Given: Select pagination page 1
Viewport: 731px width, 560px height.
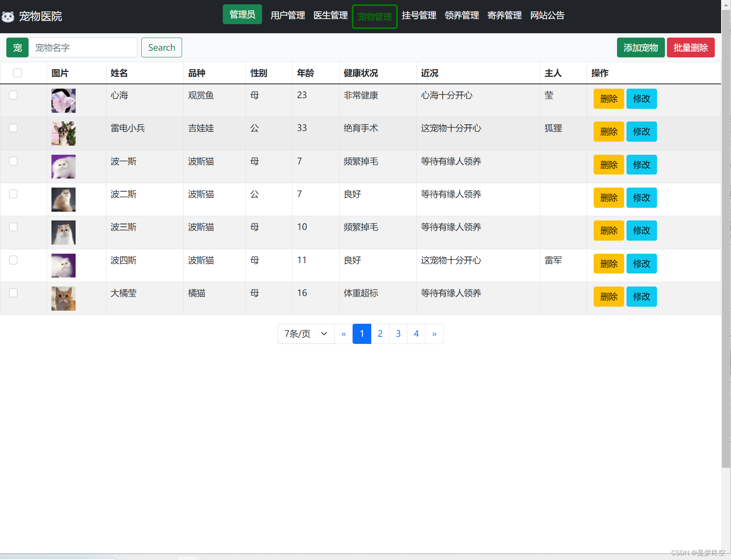Looking at the screenshot, I should (x=362, y=334).
